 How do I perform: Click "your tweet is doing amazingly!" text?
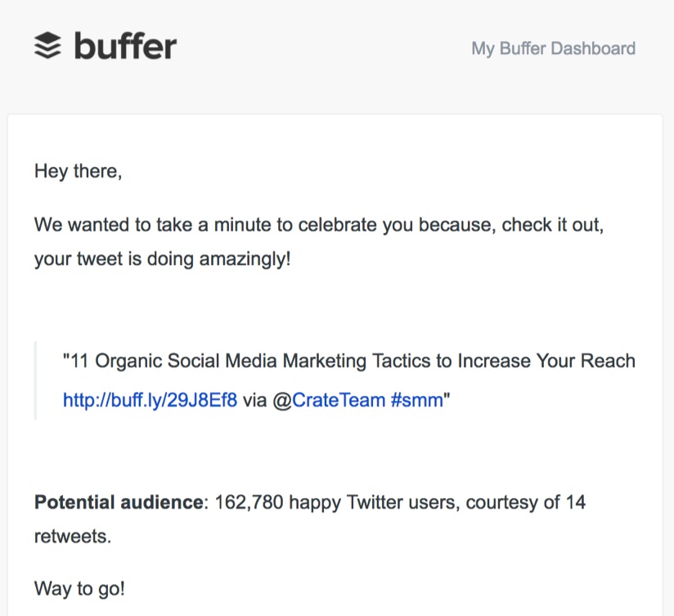163,259
